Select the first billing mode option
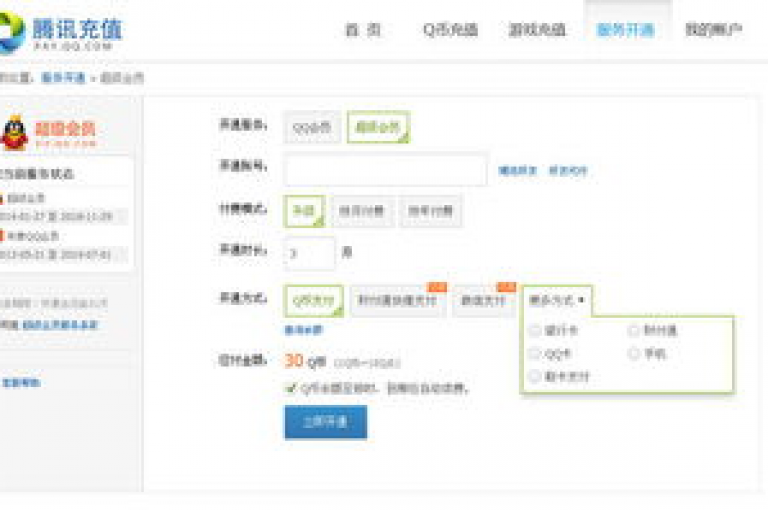 pyautogui.click(x=304, y=211)
